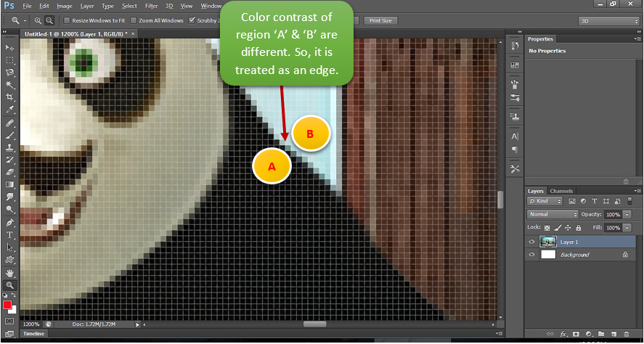Toggle lock all padlock icon

point(578,228)
